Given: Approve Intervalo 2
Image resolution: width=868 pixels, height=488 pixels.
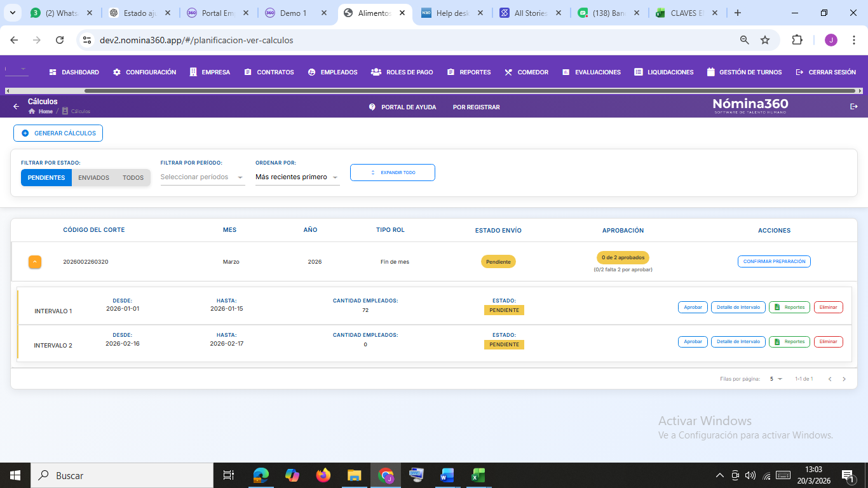Looking at the screenshot, I should point(693,342).
